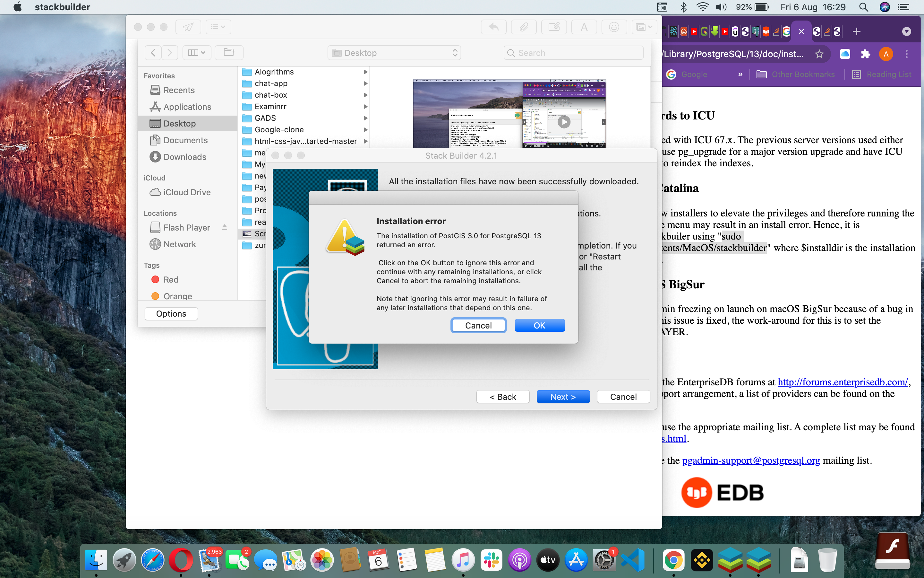Close the active Chrome tab

point(801,31)
